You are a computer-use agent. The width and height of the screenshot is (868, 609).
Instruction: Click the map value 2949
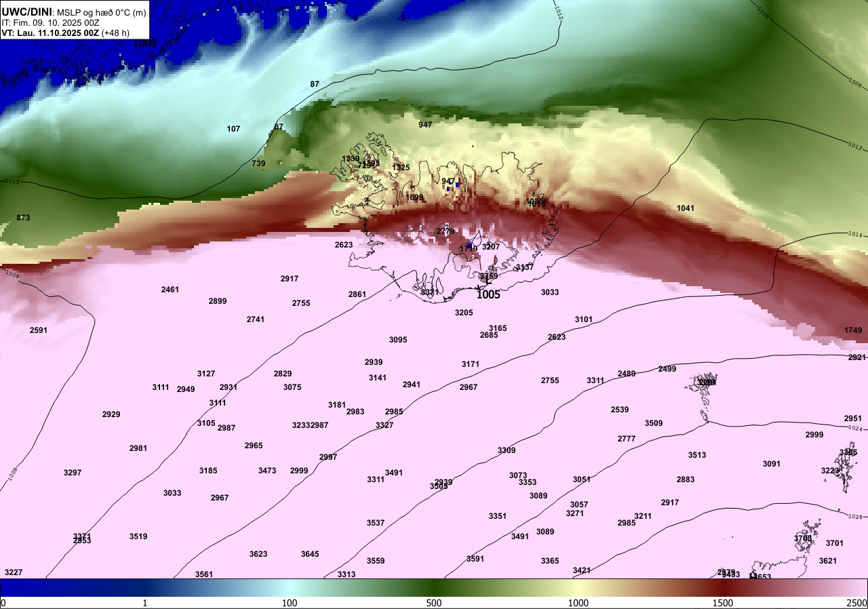pyautogui.click(x=186, y=389)
